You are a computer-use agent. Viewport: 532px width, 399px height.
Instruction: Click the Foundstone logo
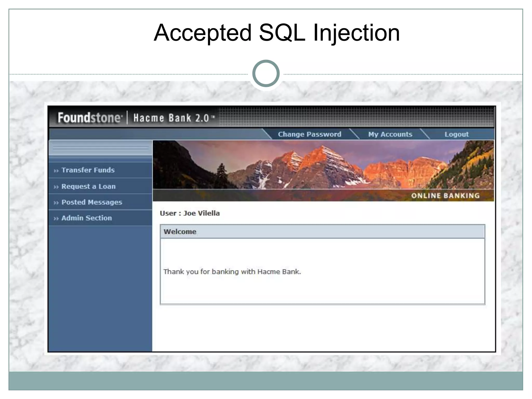[89, 118]
